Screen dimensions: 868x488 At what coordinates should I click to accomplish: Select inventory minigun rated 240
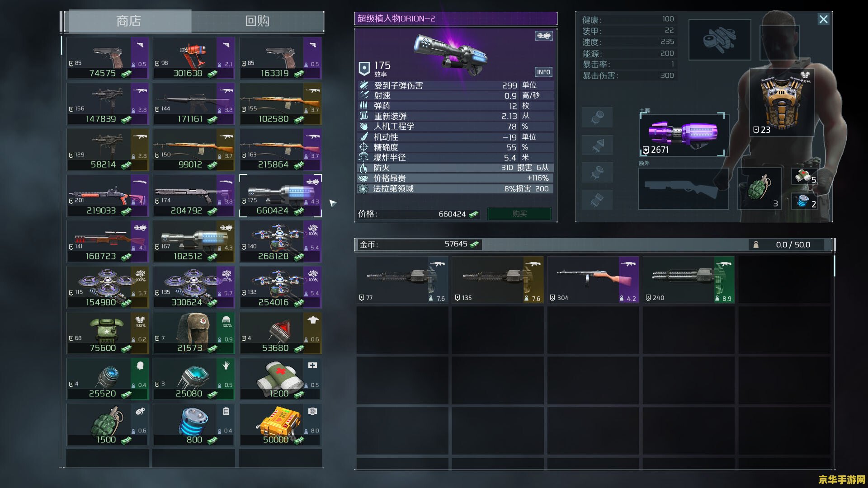pyautogui.click(x=688, y=280)
